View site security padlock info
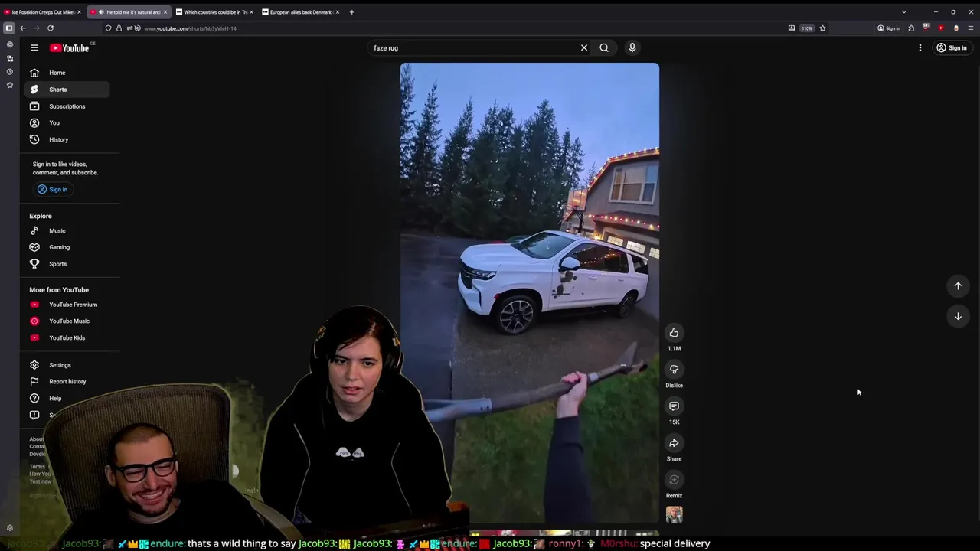Image resolution: width=980 pixels, height=551 pixels. (x=119, y=28)
